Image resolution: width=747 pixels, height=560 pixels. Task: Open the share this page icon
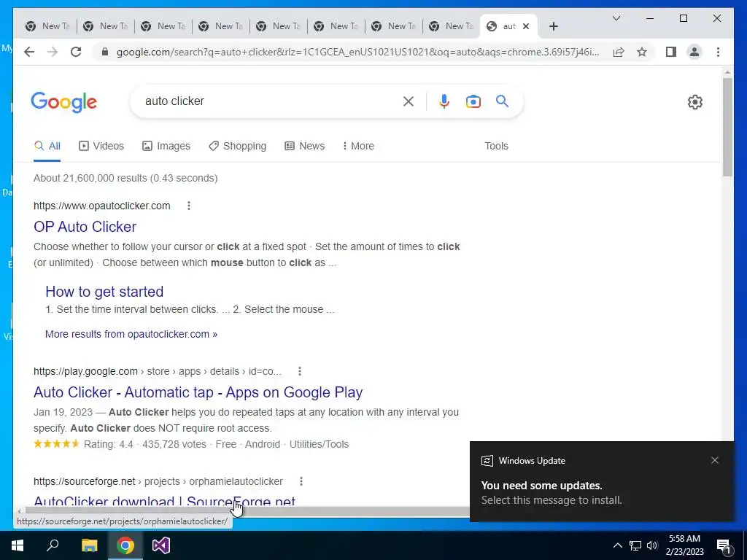point(619,52)
